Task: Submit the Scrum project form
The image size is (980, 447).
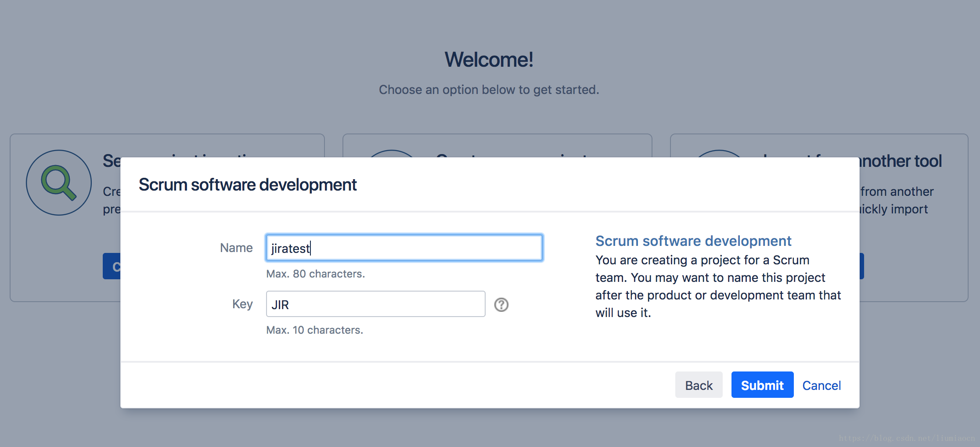Action: pos(762,385)
